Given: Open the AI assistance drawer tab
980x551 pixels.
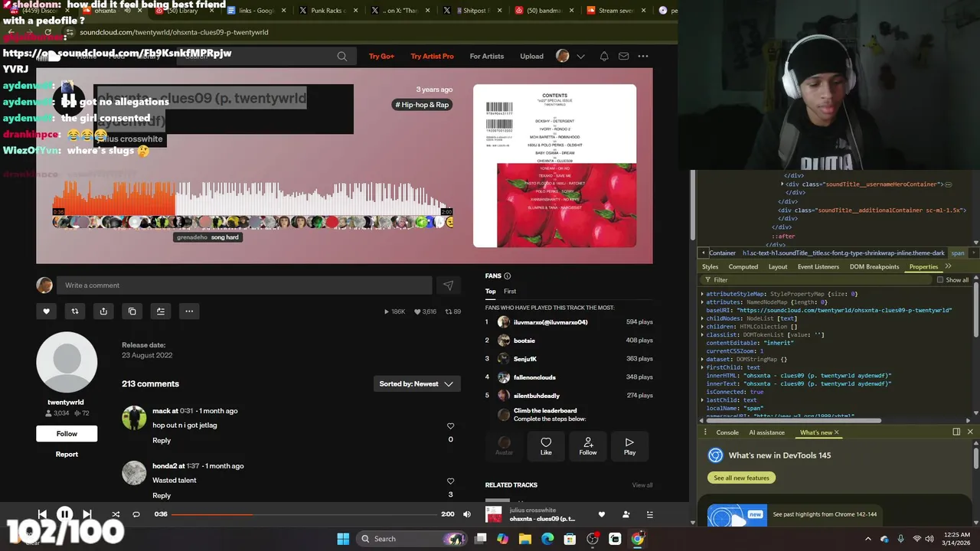Looking at the screenshot, I should [x=766, y=432].
